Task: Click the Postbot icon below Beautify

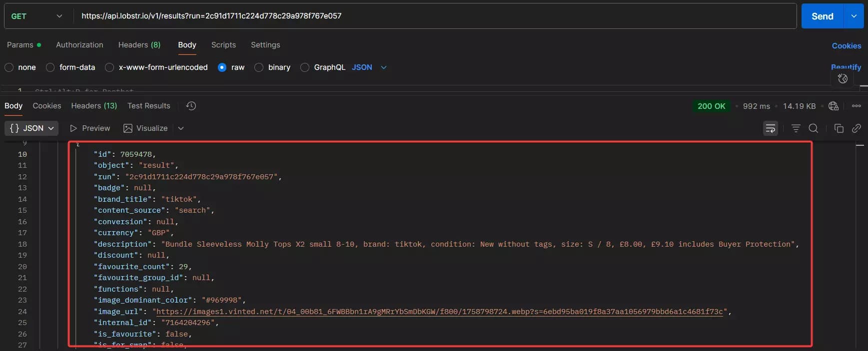Action: pos(843,78)
